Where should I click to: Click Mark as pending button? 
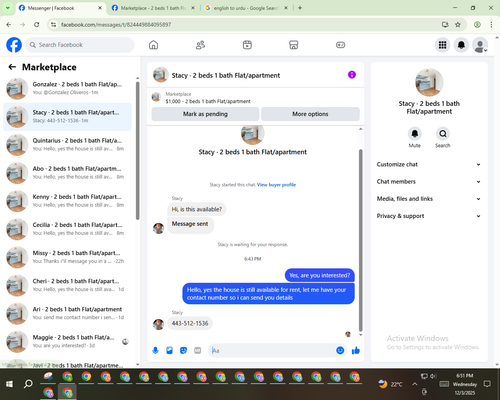click(x=205, y=114)
